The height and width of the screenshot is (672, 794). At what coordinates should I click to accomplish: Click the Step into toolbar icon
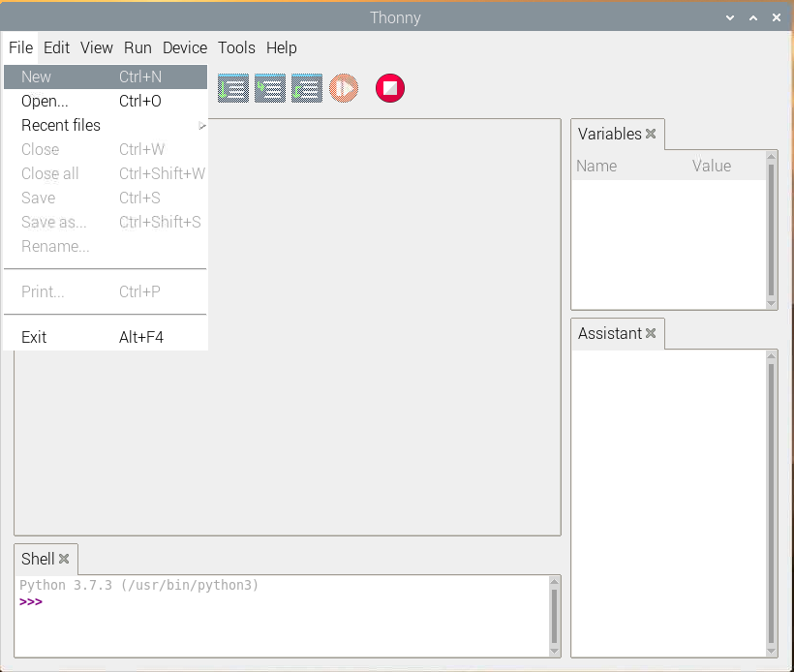pos(270,88)
